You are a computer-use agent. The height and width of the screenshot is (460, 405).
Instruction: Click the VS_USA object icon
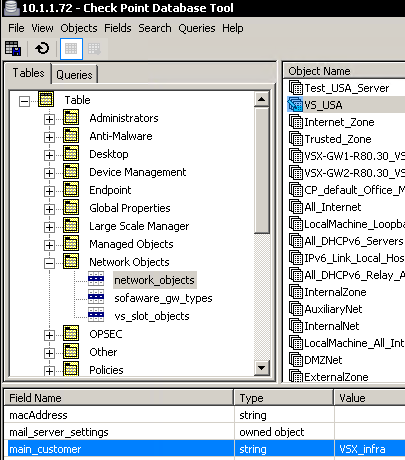point(295,105)
